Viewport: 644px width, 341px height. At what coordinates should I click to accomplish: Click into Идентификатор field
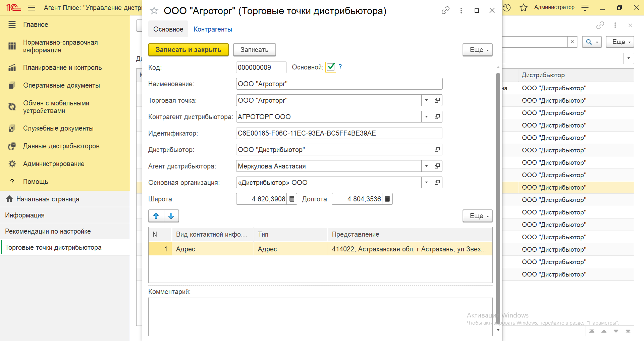[339, 133]
